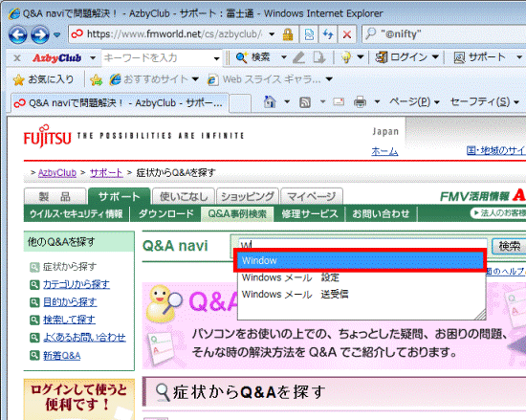Viewport: 526px width, 420px height.
Task: Open the ページ(P) menu
Action: pyautogui.click(x=414, y=101)
